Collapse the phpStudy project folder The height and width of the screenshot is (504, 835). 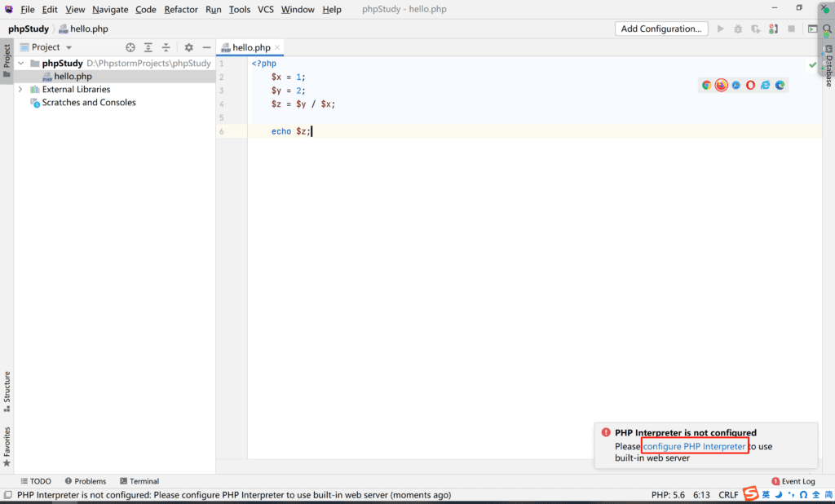point(20,64)
